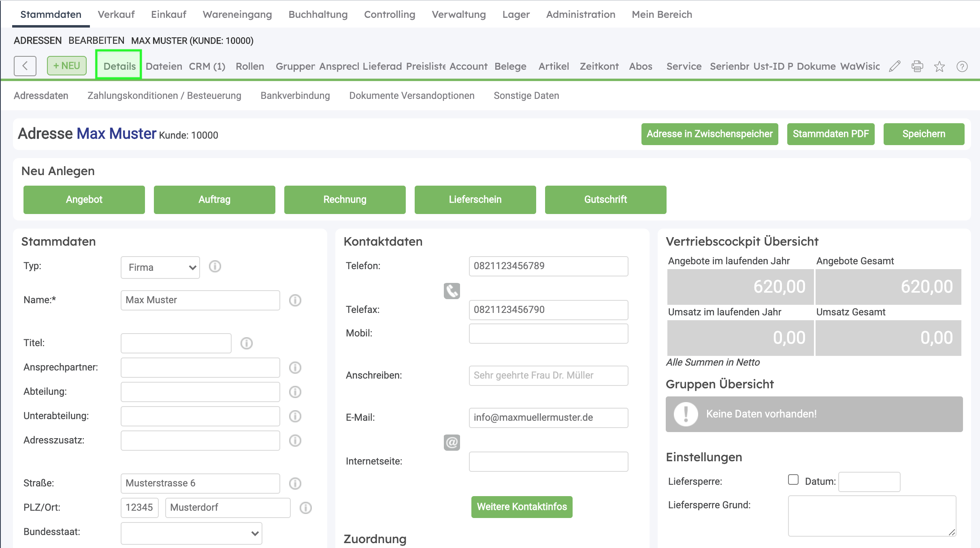Click the Speichern button
980x548 pixels.
924,134
